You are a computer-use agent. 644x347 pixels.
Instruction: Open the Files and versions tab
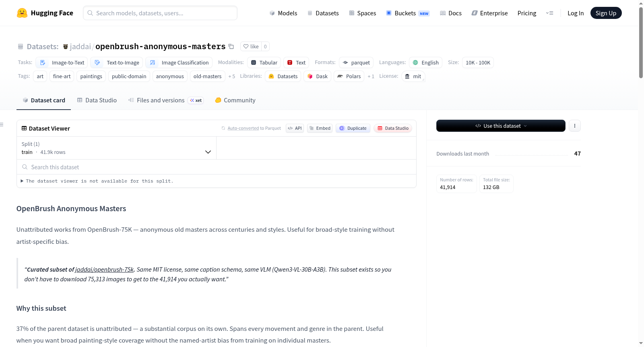[x=166, y=100]
